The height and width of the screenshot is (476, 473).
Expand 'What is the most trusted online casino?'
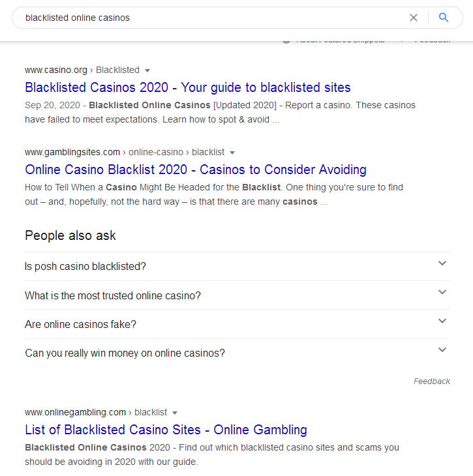pos(237,295)
